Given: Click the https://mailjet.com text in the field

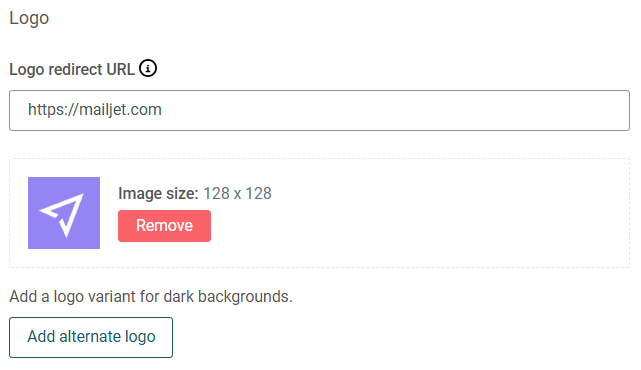Looking at the screenshot, I should (x=95, y=110).
